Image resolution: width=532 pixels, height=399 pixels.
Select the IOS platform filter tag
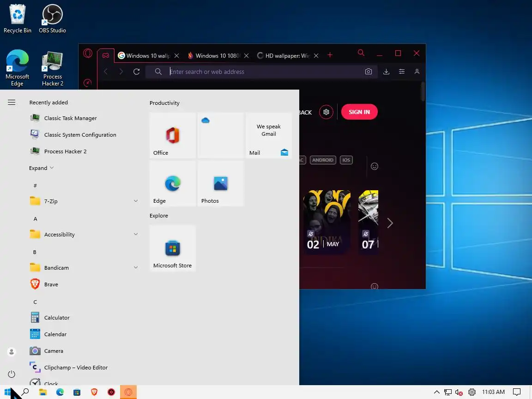click(346, 160)
